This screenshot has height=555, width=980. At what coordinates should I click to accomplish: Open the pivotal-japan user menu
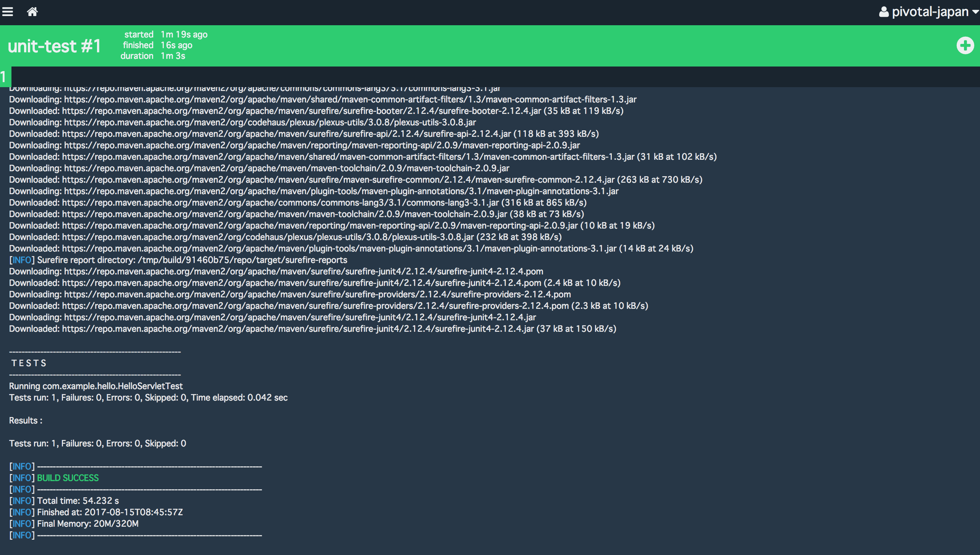tap(930, 12)
